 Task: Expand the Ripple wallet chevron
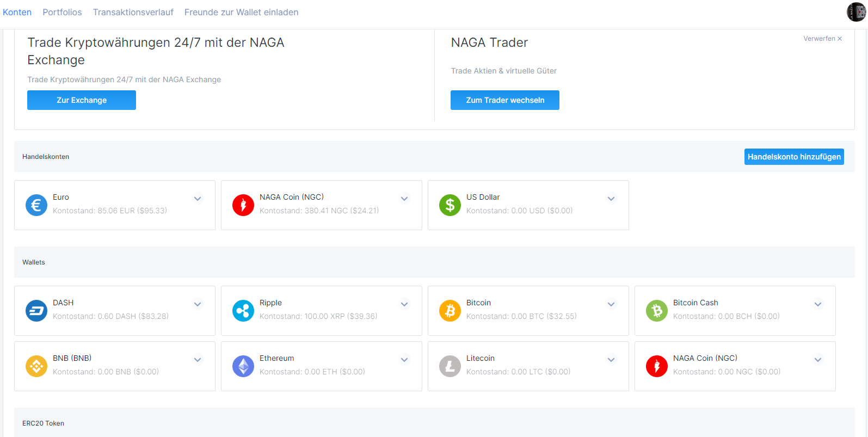tap(405, 304)
